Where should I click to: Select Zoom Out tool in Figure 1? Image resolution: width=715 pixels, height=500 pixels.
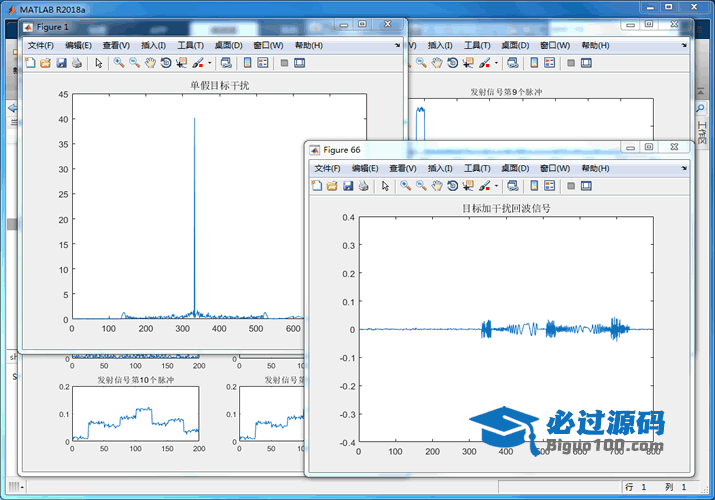click(x=134, y=63)
